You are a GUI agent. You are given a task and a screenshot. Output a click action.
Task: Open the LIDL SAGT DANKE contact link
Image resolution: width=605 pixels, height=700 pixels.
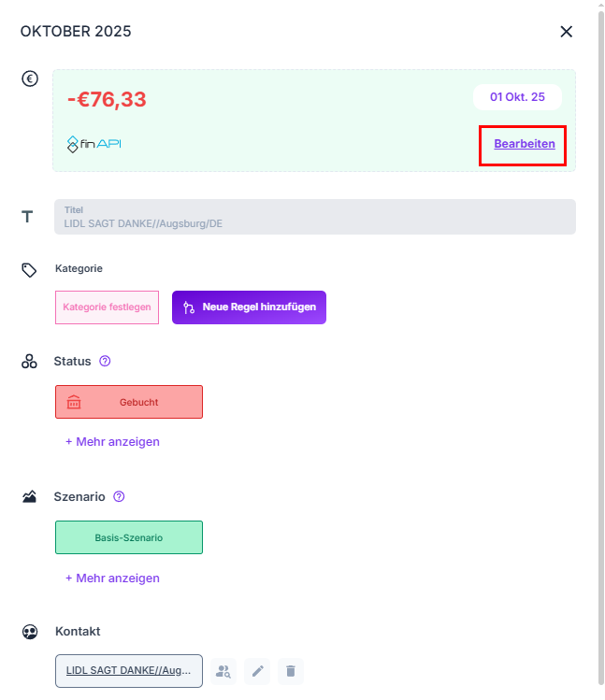129,671
